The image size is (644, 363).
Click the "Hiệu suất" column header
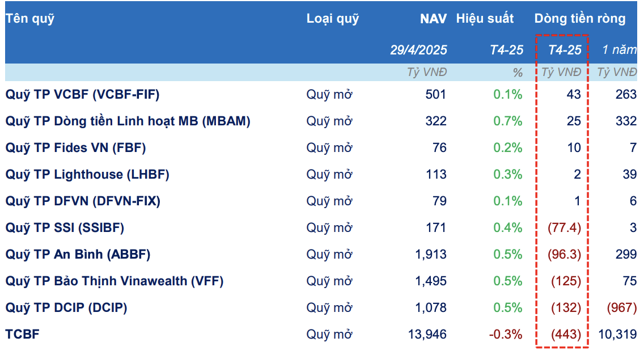[x=485, y=19]
